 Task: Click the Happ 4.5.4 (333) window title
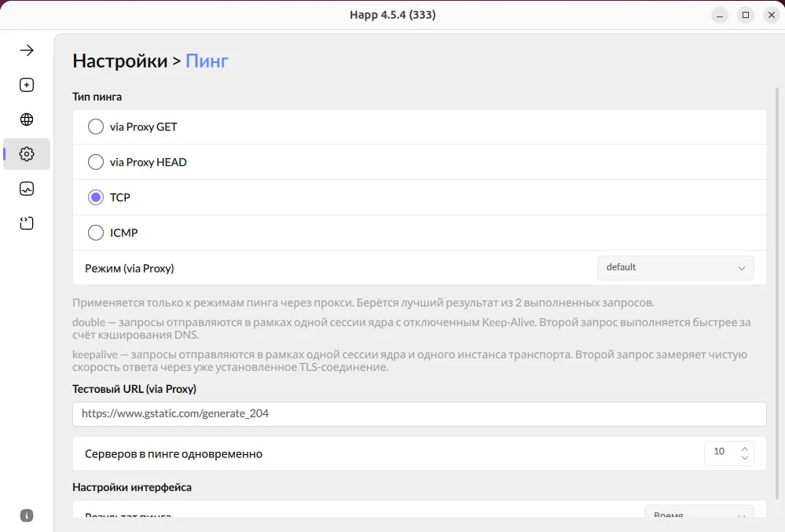point(393,14)
